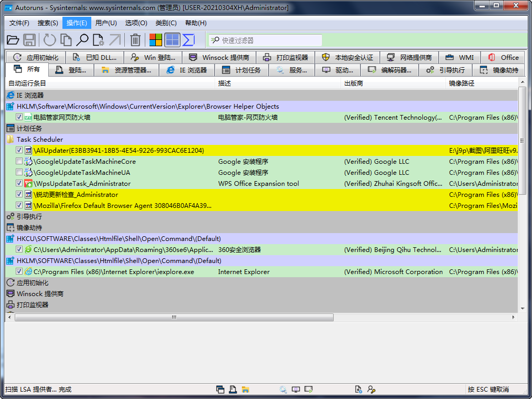This screenshot has width=532, height=399.
Task: Switch to the 应用初始化 tab
Action: [x=36, y=57]
